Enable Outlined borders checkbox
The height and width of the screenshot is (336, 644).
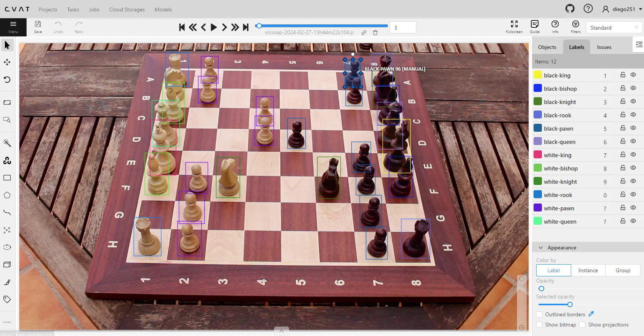tap(539, 314)
